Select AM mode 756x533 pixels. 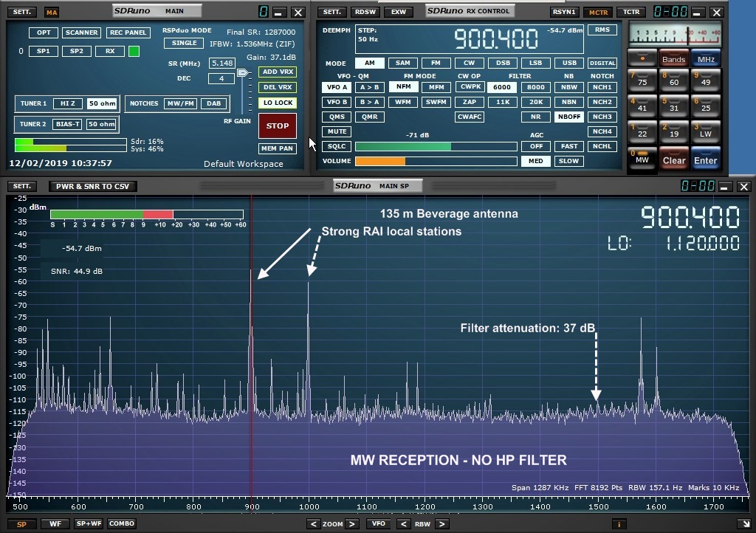369,63
